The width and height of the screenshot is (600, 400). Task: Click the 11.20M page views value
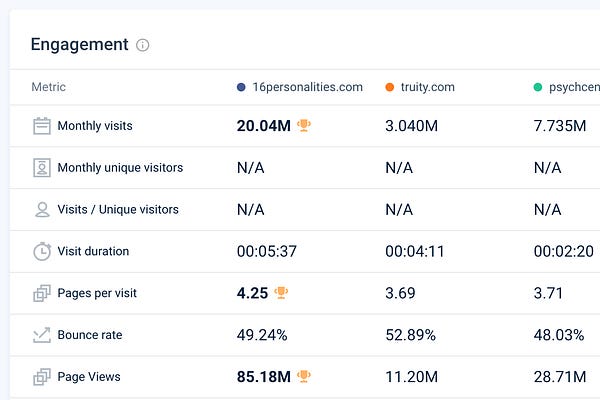(412, 377)
